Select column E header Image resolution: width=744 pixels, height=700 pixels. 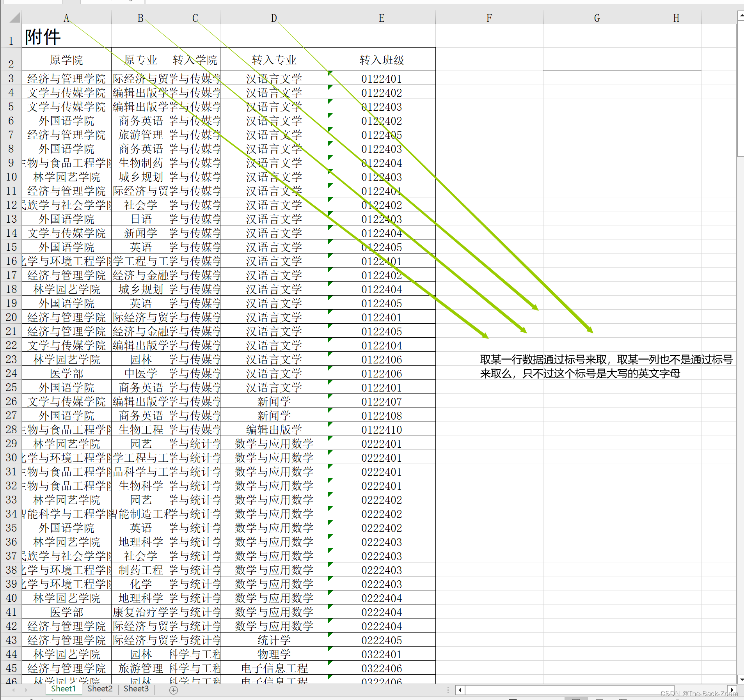[x=382, y=18]
